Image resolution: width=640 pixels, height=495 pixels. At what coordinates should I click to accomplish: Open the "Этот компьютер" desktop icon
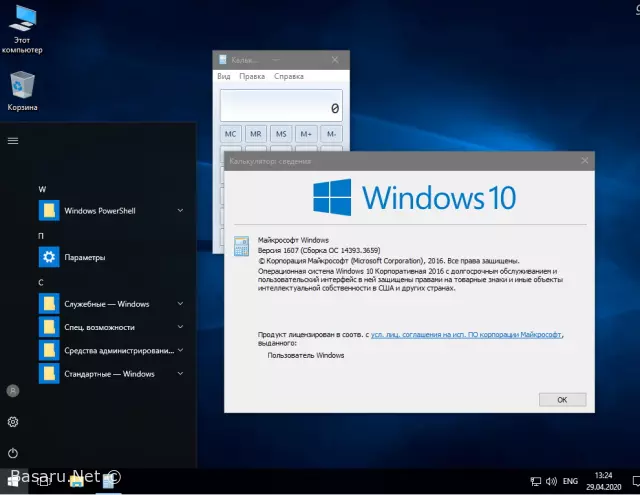point(22,30)
